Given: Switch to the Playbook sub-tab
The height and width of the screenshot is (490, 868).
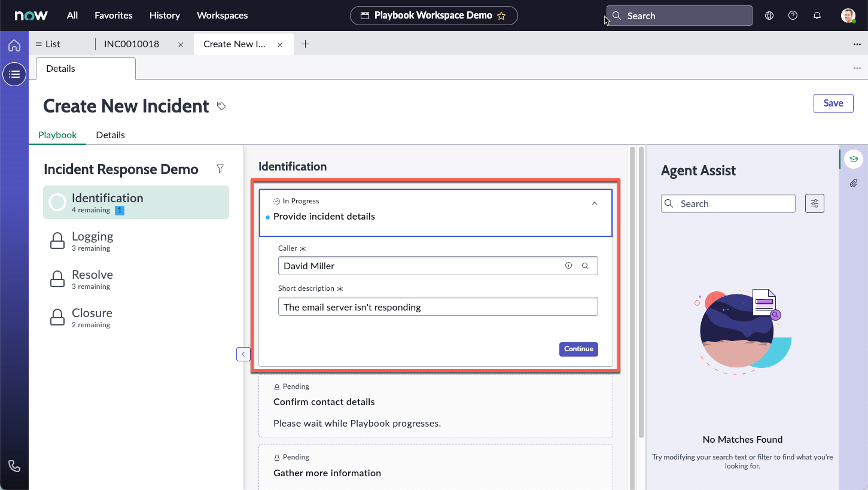Looking at the screenshot, I should [x=57, y=135].
